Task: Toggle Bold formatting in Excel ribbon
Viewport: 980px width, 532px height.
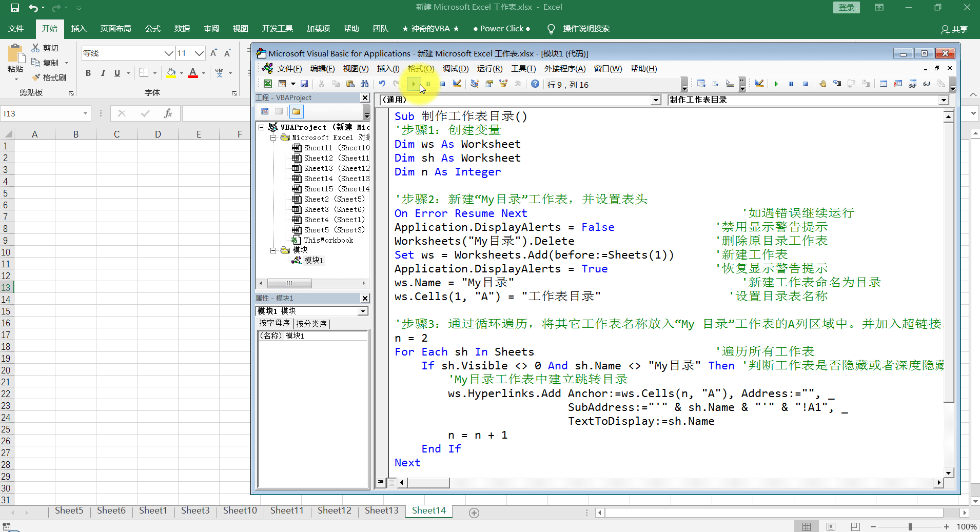Action: click(88, 73)
